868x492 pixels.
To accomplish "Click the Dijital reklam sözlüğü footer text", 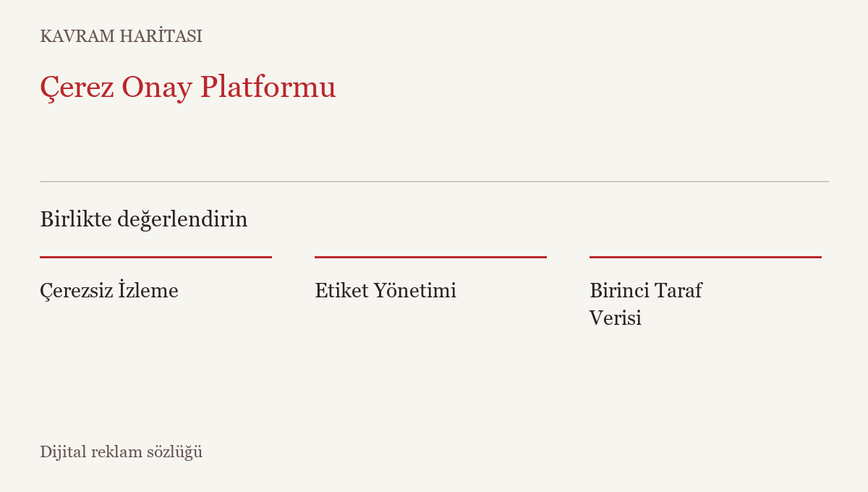I will [121, 452].
